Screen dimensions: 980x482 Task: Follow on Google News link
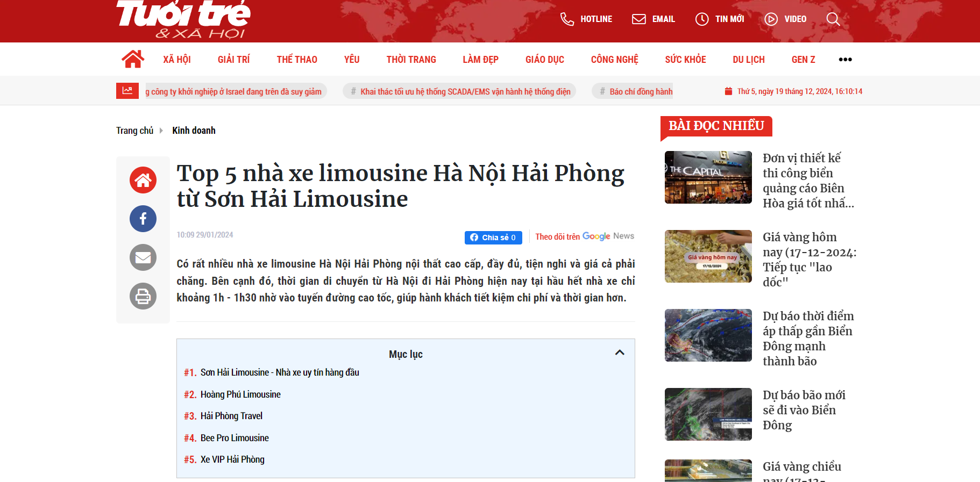pos(585,236)
